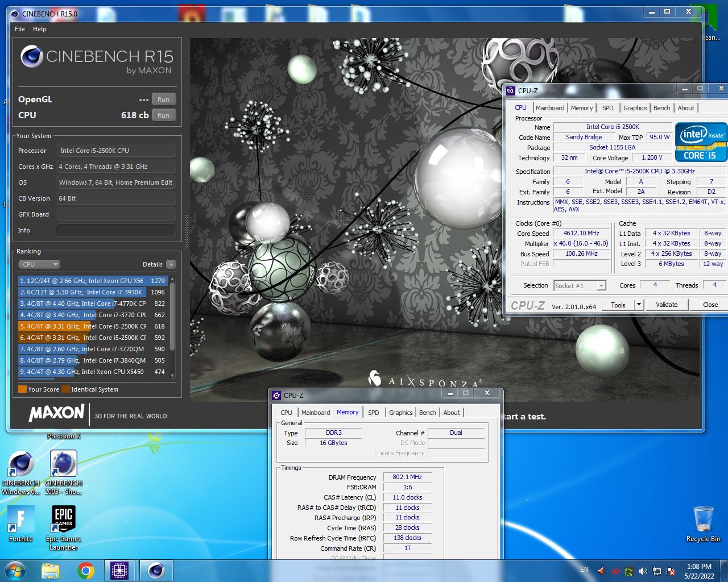Image resolution: width=728 pixels, height=582 pixels.
Task: Click the EN language indicator
Action: 585,569
